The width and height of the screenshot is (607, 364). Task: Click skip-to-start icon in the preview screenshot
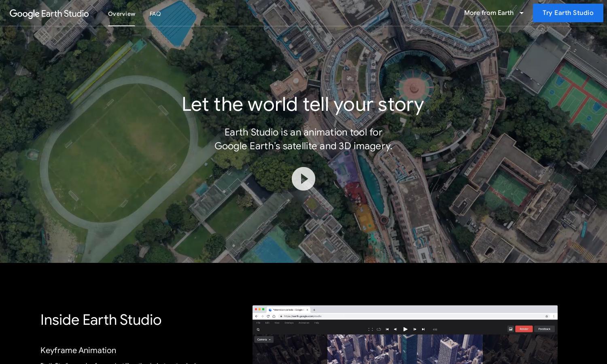[x=387, y=329]
